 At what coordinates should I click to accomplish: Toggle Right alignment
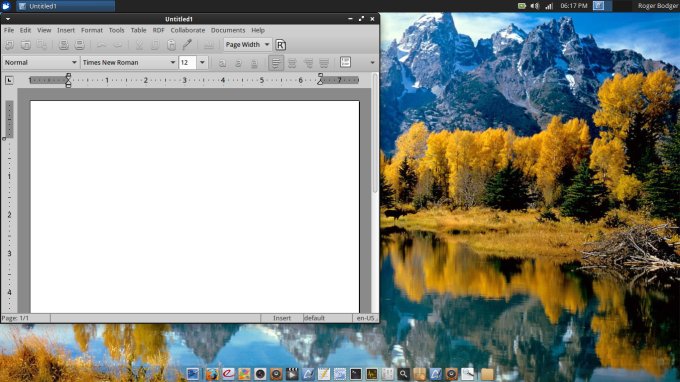(x=308, y=63)
